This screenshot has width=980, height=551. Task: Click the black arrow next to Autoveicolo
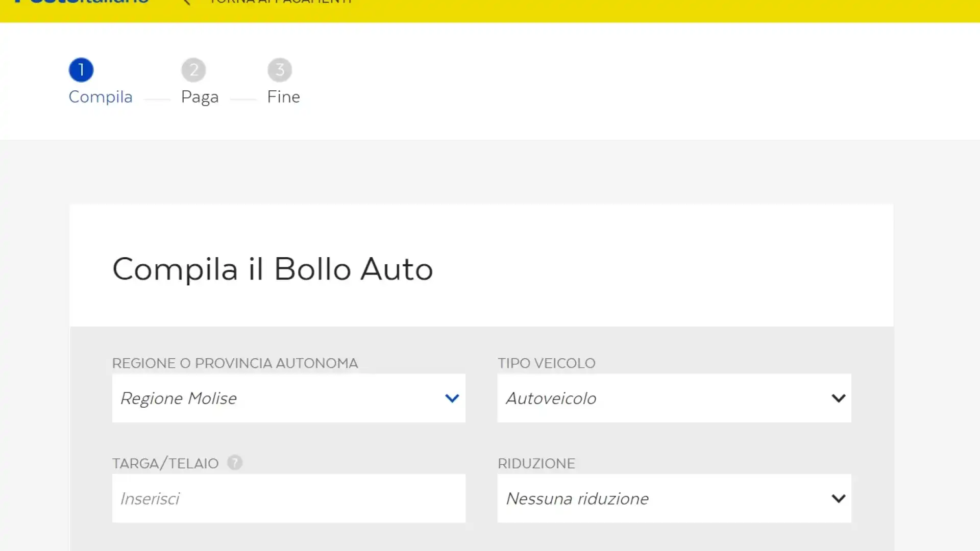(838, 398)
